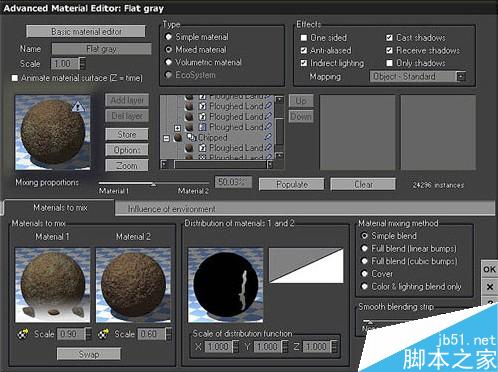Collapse the Chipped layer in the tree
This screenshot has height=372, width=498.
[x=166, y=138]
